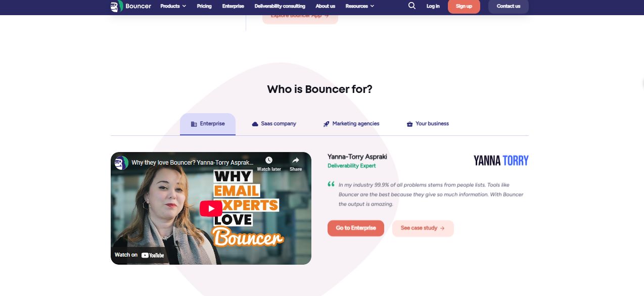Expand the Resources dropdown menu
The height and width of the screenshot is (296, 644).
coord(360,6)
